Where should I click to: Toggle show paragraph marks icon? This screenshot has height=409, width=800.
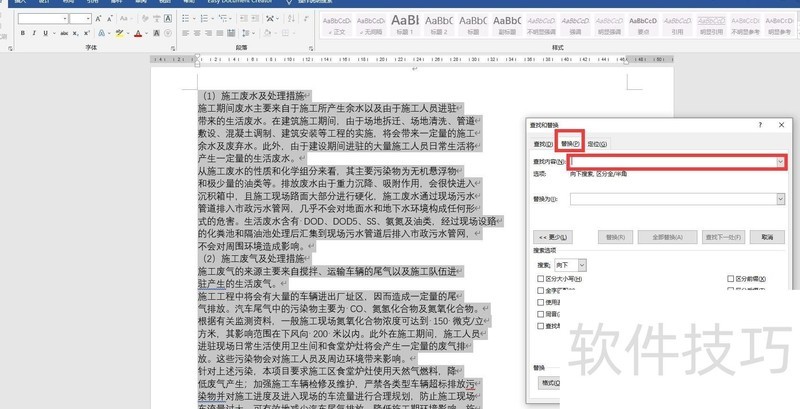(x=306, y=19)
